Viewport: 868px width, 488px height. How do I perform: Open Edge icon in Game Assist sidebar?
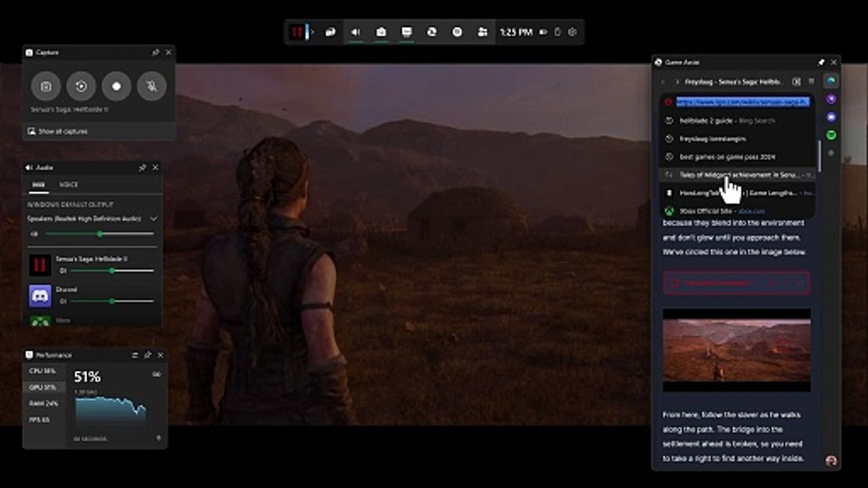point(831,81)
